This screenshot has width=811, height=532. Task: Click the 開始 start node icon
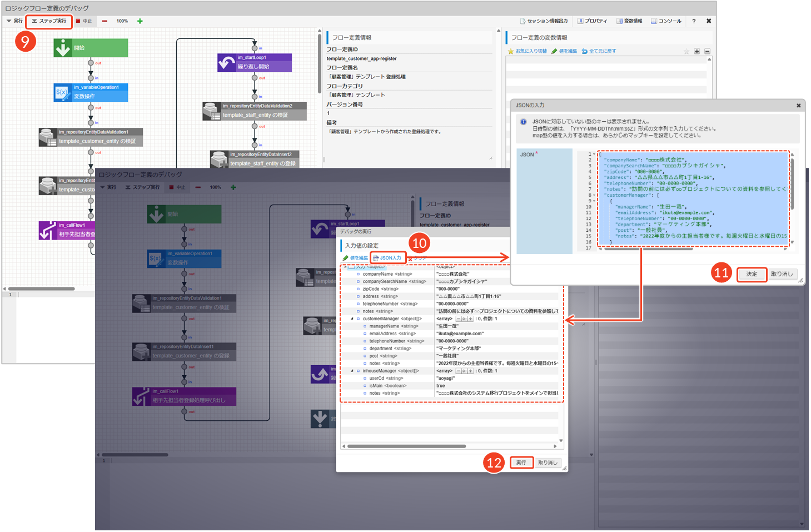point(62,48)
